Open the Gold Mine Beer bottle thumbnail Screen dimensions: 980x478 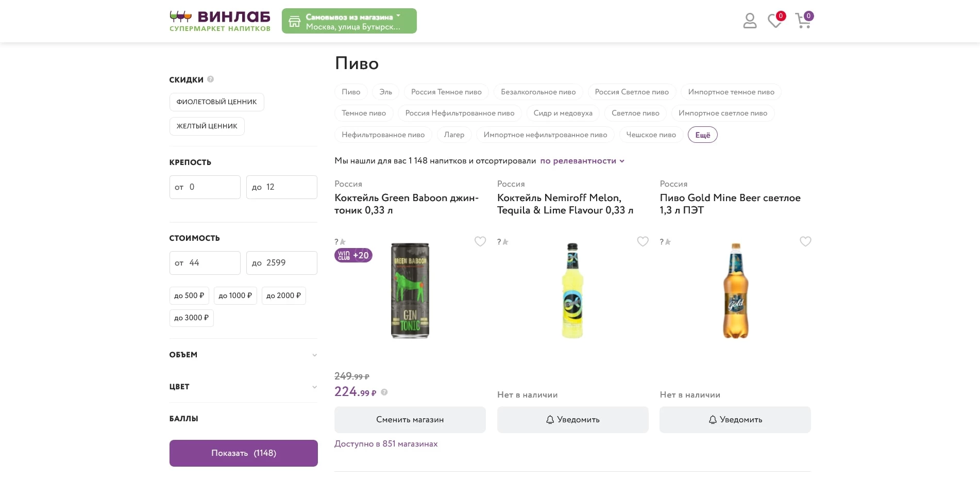[735, 291]
